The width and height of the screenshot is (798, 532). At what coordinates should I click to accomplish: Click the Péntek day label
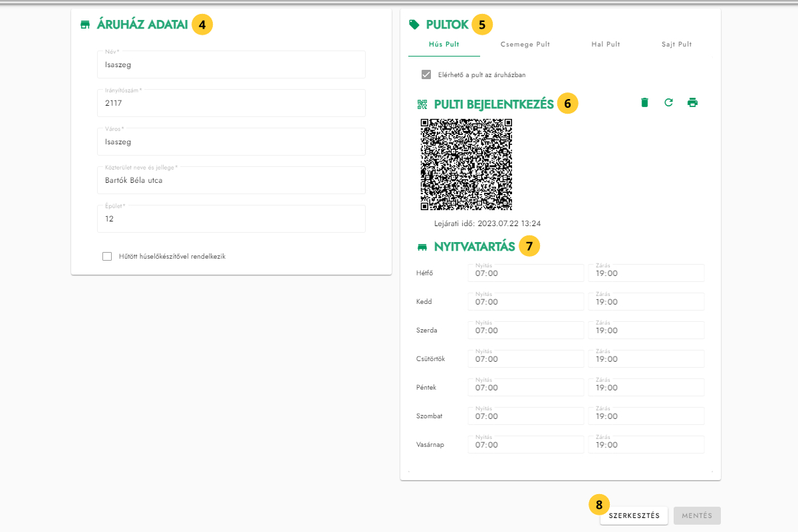(x=426, y=388)
